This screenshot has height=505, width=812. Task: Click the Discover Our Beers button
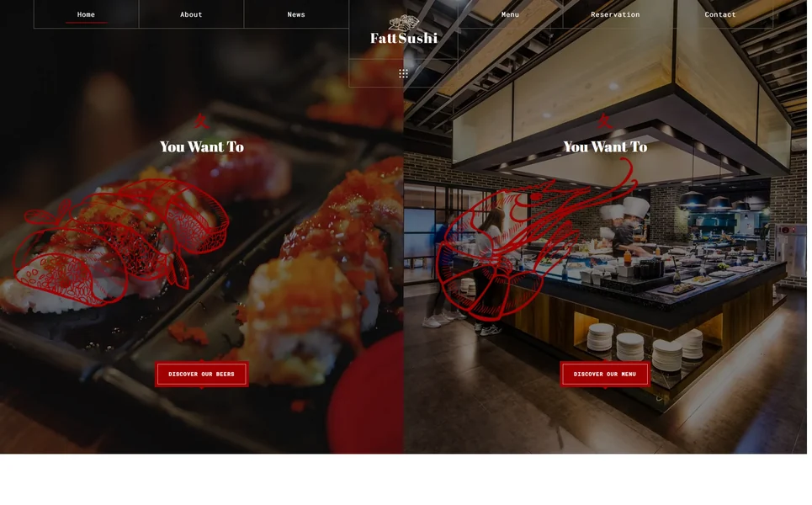(x=201, y=374)
